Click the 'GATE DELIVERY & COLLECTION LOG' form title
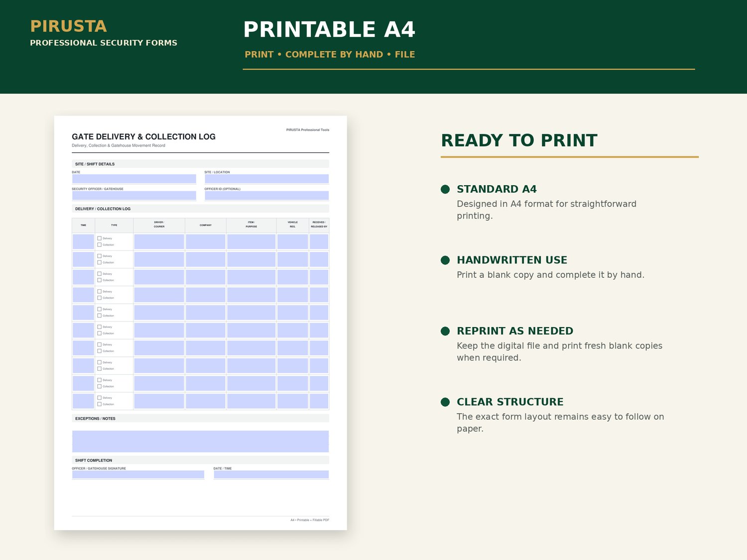 [143, 137]
